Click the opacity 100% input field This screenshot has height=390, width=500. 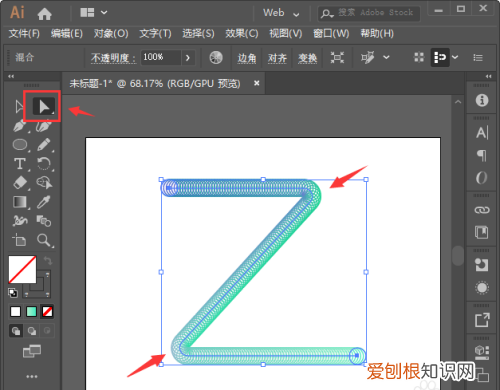161,57
